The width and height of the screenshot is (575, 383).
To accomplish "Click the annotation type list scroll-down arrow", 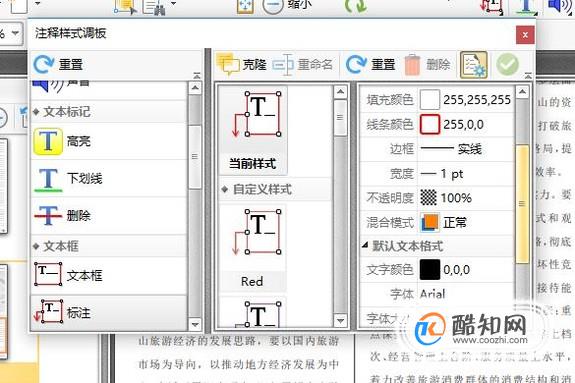I will pyautogui.click(x=195, y=324).
